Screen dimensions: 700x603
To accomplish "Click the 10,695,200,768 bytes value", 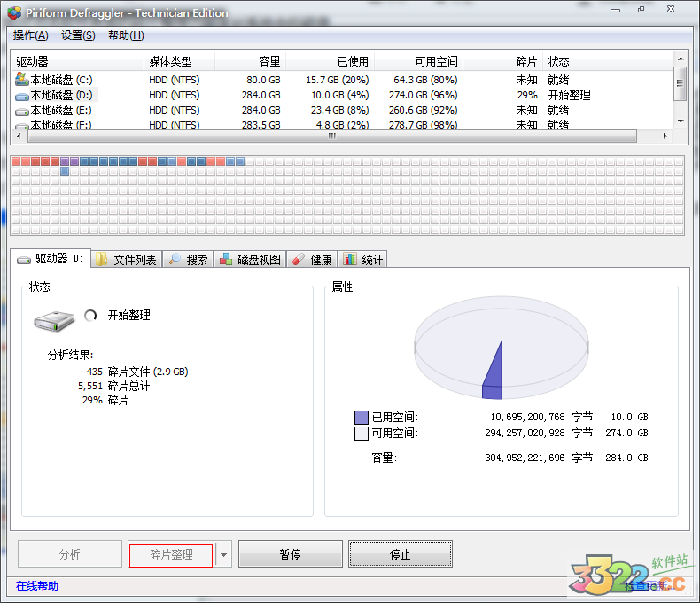I will [x=528, y=417].
